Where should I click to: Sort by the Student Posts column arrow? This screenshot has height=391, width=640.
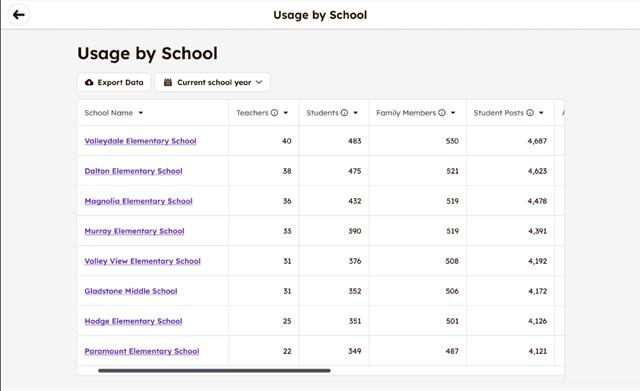pos(541,113)
